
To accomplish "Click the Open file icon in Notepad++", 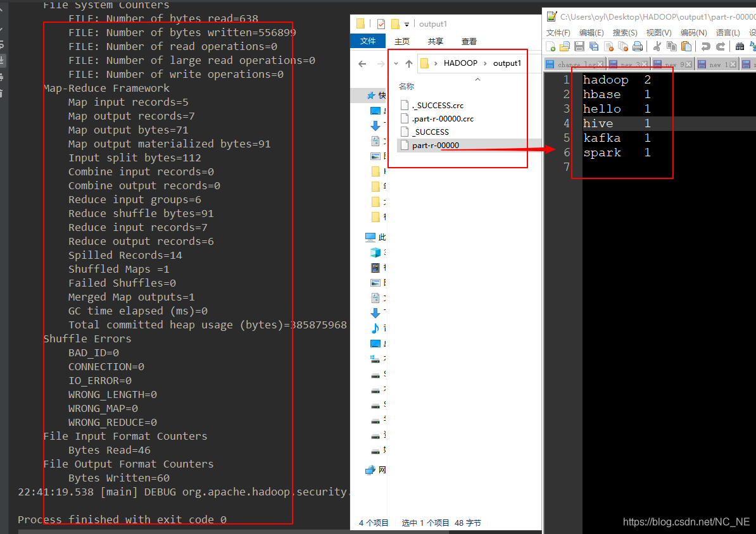I will coord(565,46).
